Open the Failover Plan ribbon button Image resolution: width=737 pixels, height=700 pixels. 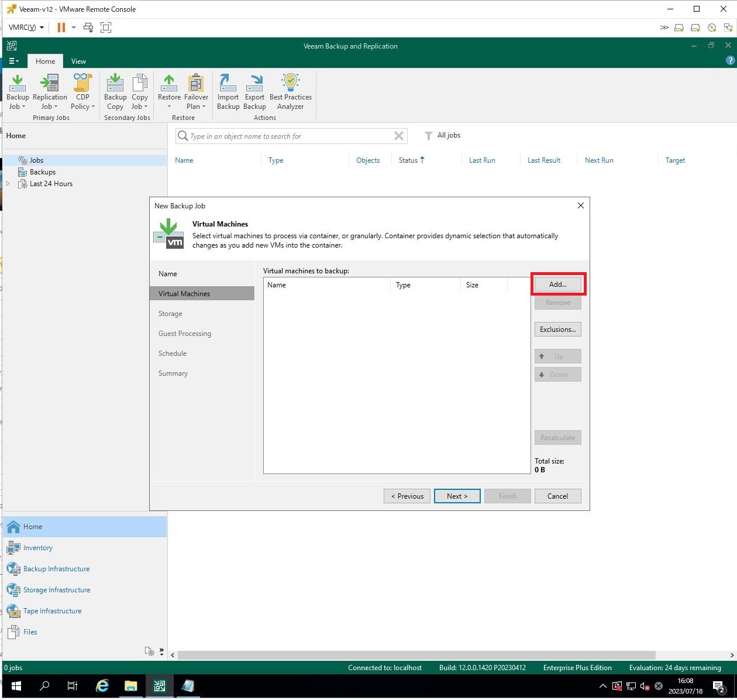click(196, 92)
